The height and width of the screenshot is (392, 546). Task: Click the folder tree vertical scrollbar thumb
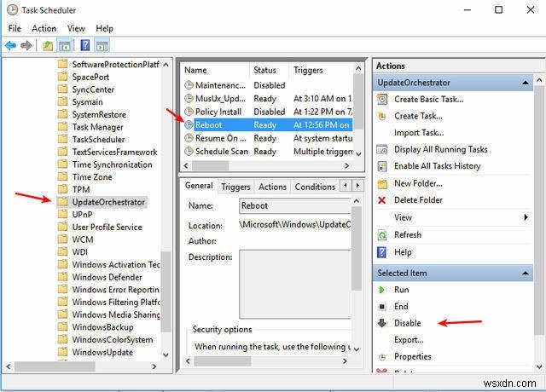(x=166, y=291)
